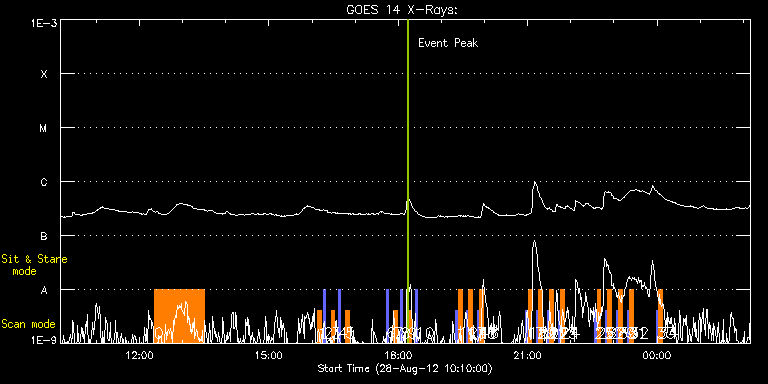Click the B flare class axis label
Viewport: 768px width, 384px height.
[x=44, y=236]
